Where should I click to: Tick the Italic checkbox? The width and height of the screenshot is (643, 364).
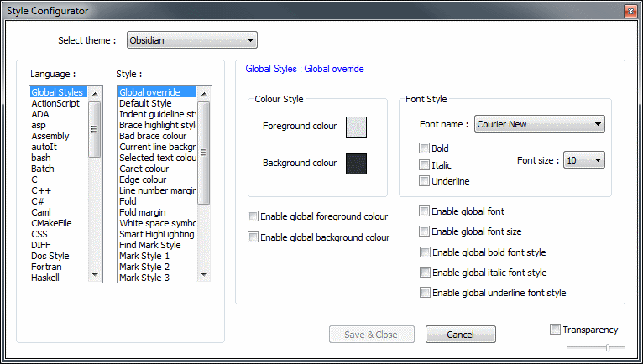pos(425,164)
